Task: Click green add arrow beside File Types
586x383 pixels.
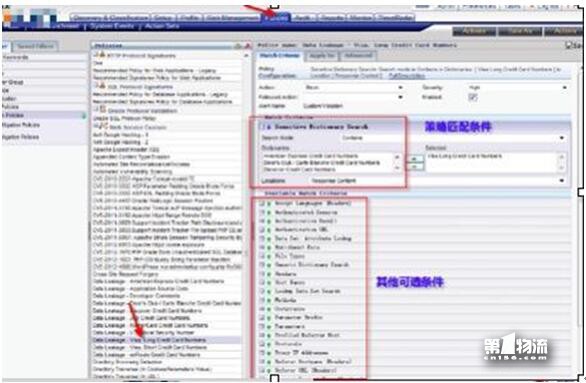Action: [x=269, y=256]
